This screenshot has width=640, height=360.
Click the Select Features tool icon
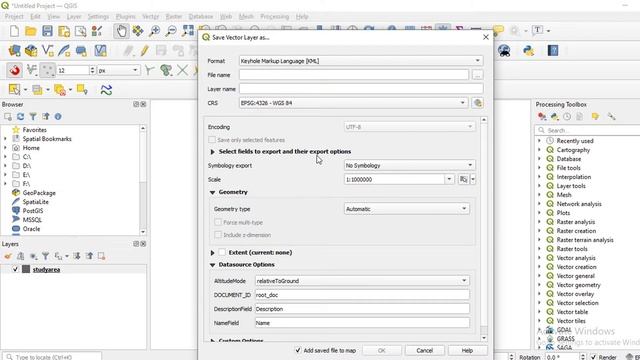tap(14, 90)
